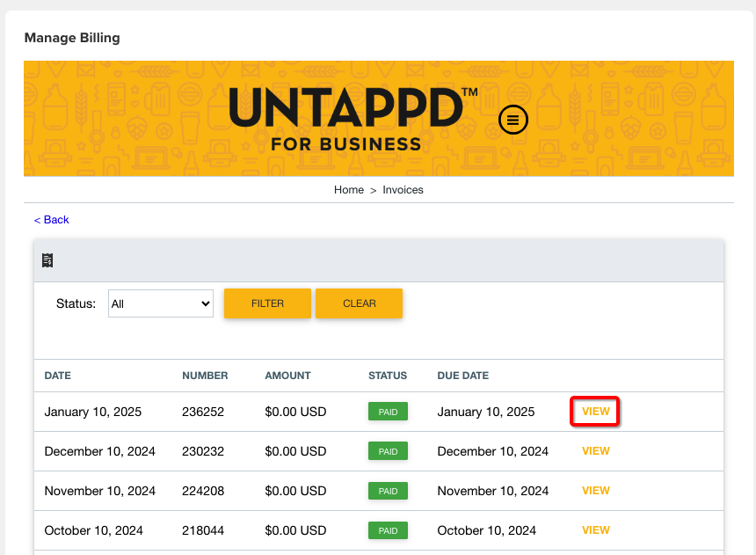Click PAID badge for November 10, 2024 invoice
The image size is (756, 555).
(389, 491)
